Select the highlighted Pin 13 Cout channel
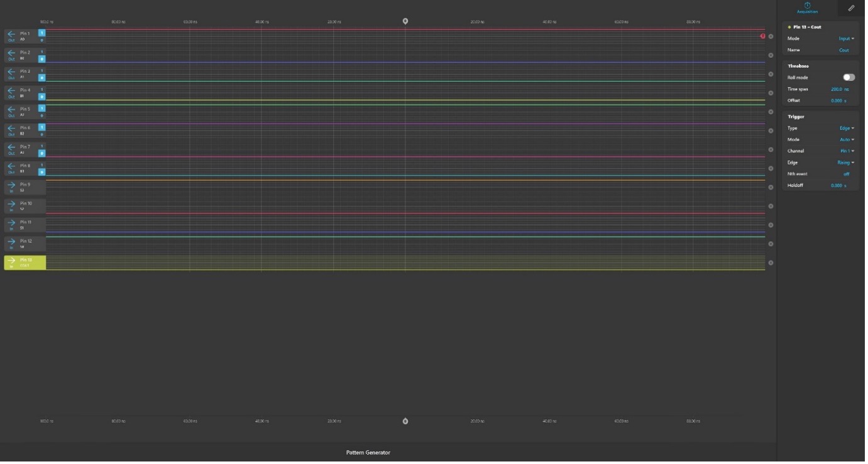868x464 pixels. click(x=25, y=264)
